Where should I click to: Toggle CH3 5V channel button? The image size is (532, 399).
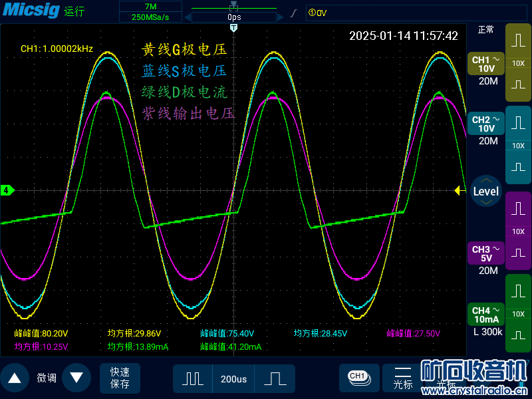(x=486, y=253)
